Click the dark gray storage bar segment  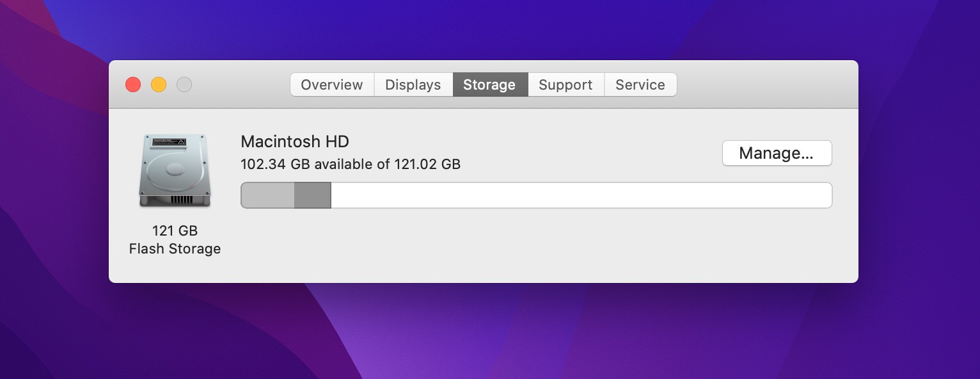tap(312, 195)
